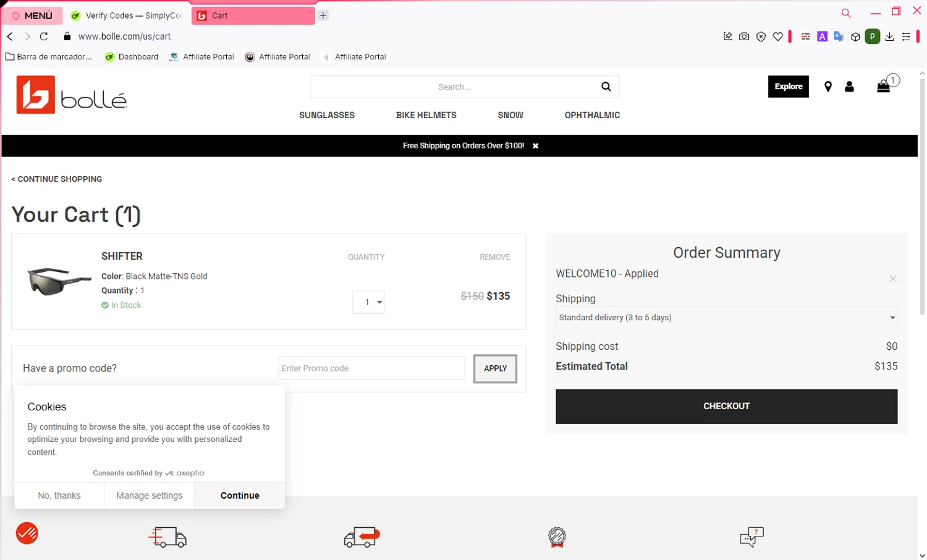Open the extensions cube icon
The height and width of the screenshot is (560, 927).
tap(855, 36)
